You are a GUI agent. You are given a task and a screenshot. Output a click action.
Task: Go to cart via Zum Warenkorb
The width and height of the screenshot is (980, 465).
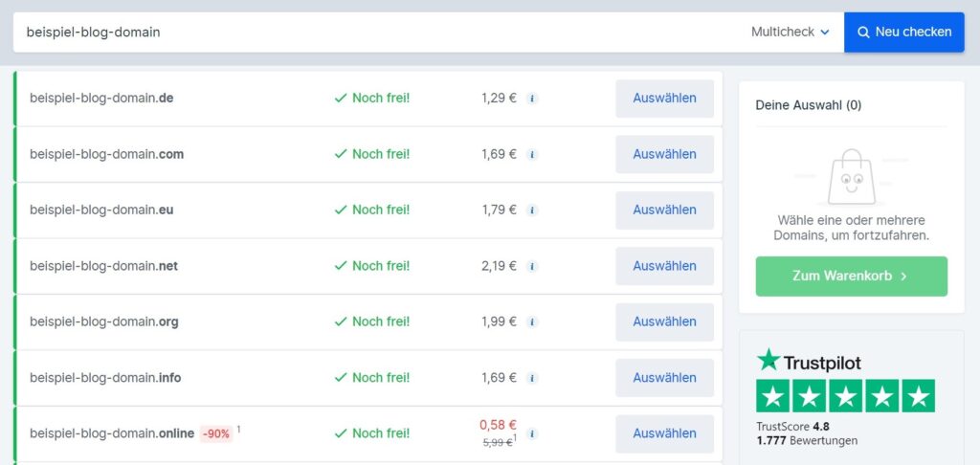click(x=851, y=277)
